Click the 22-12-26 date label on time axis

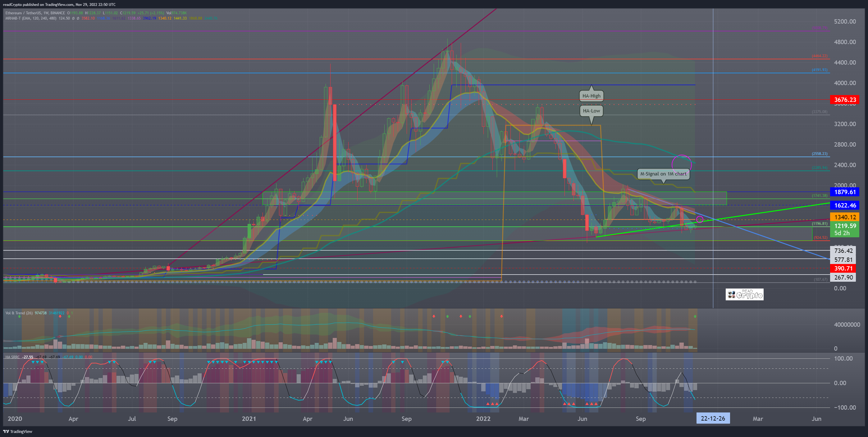713,418
